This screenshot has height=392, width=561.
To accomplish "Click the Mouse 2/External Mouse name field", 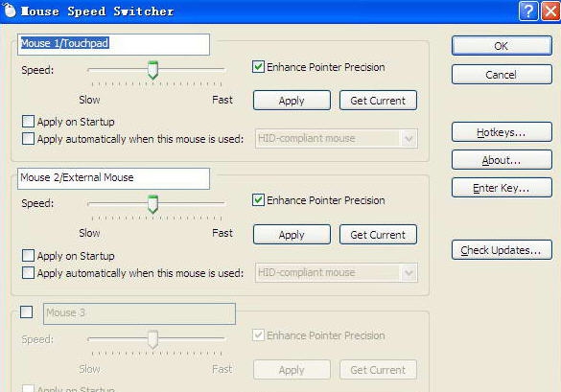I will (113, 178).
